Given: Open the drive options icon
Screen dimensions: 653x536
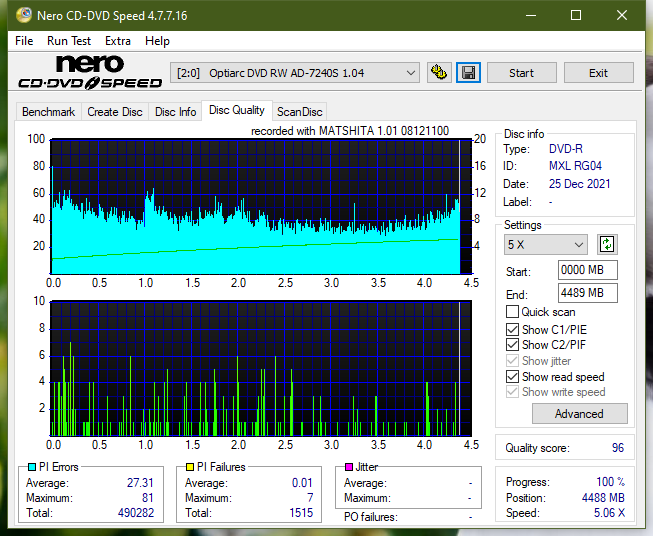Looking at the screenshot, I should point(439,73).
